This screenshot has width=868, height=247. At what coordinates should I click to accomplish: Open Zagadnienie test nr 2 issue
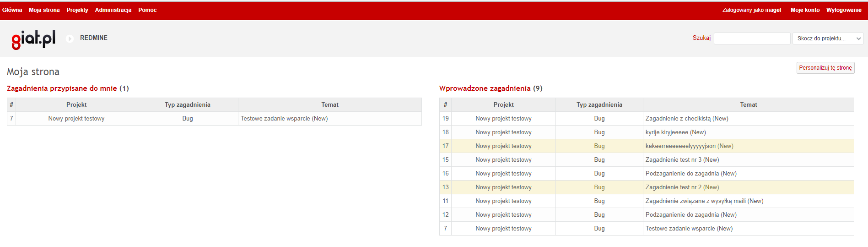point(674,187)
